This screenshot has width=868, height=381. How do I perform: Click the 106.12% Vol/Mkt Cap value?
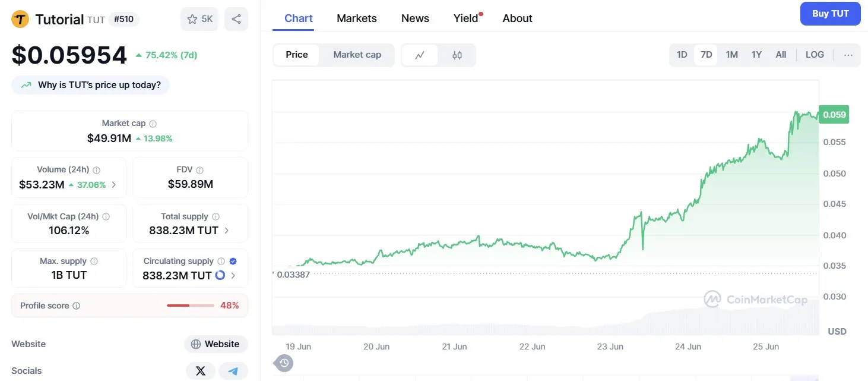tap(69, 231)
